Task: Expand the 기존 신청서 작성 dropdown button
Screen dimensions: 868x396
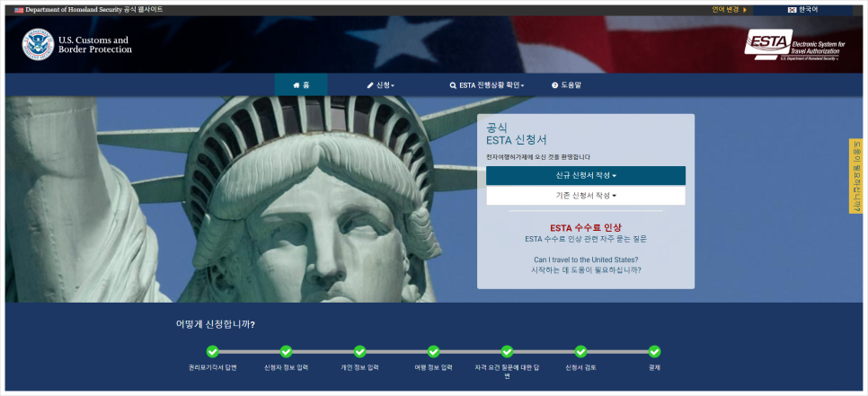Action: pos(586,196)
